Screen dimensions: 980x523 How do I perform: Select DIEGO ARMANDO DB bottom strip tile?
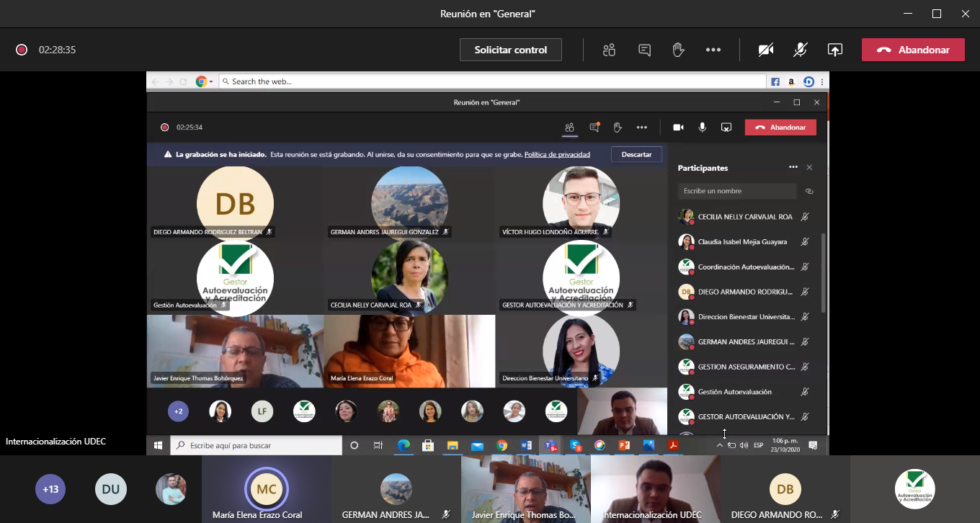785,489
